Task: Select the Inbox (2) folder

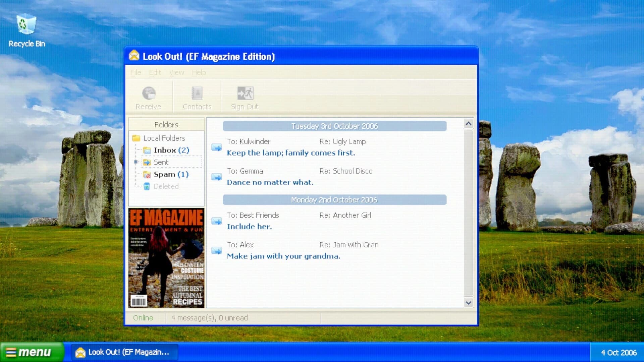Action: [171, 150]
